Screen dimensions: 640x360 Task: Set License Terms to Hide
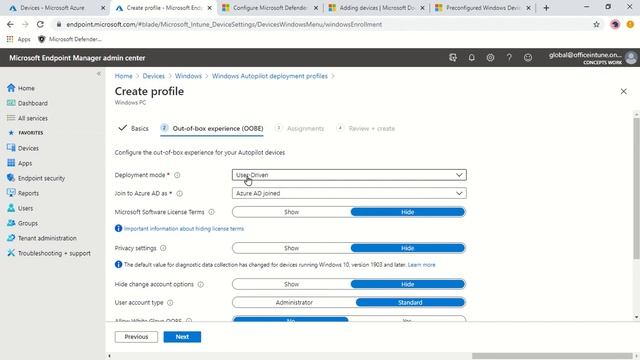(x=407, y=212)
